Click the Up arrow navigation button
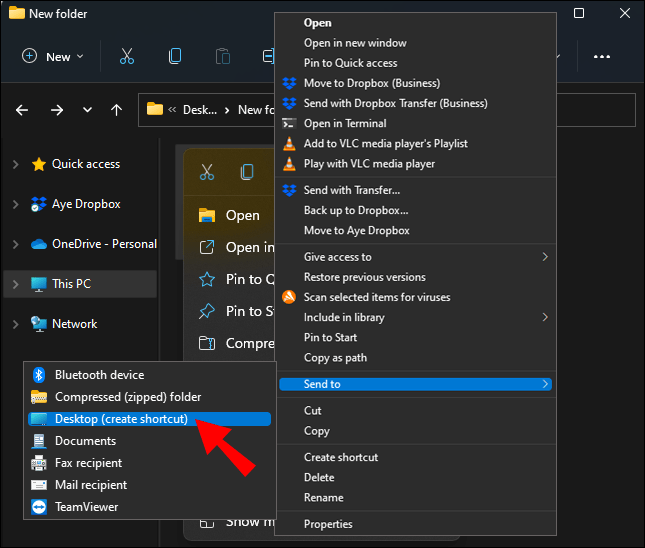Screen dimensions: 645x548 coord(116,110)
